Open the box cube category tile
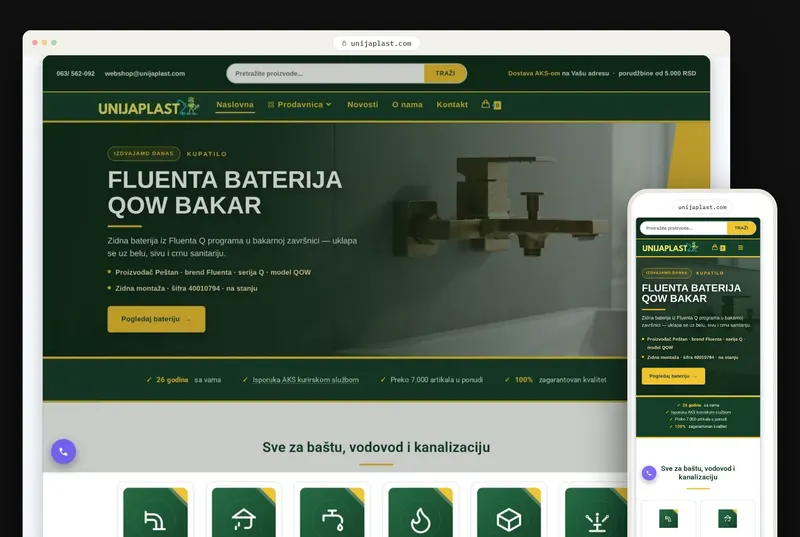800x537 pixels. (509, 512)
